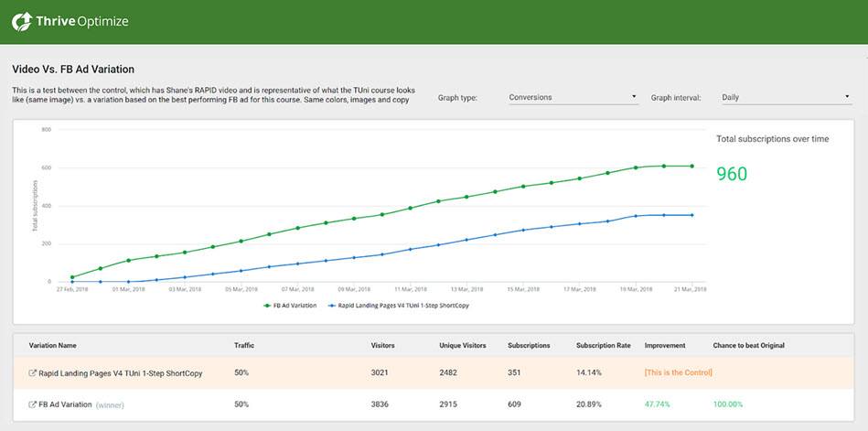Click the final green data point on 21 Mar

[692, 167]
